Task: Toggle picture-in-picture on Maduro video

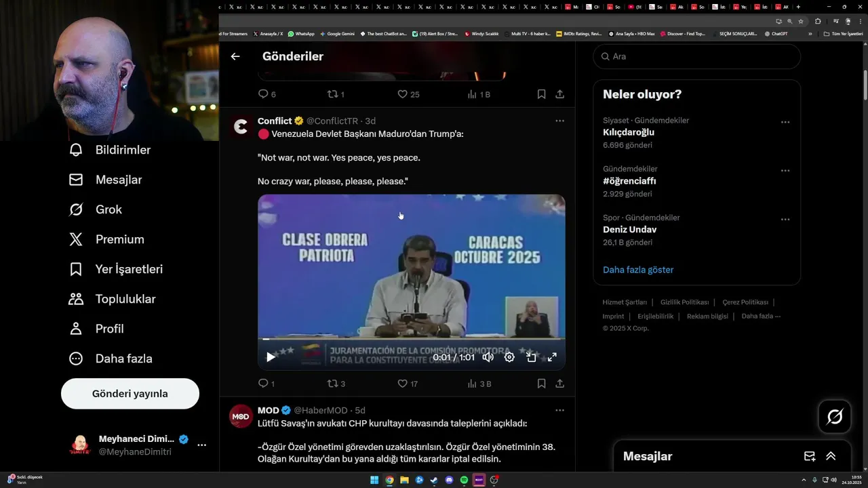Action: point(531,357)
